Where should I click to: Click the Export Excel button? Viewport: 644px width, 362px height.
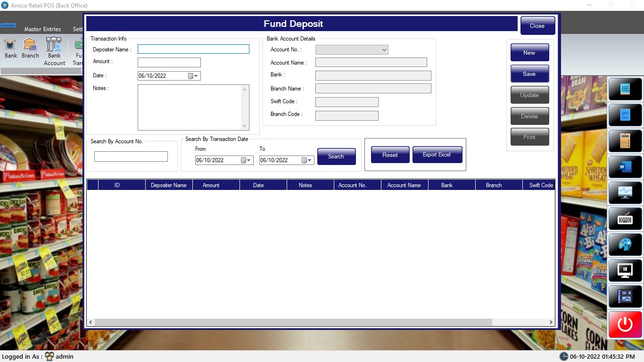coord(437,155)
